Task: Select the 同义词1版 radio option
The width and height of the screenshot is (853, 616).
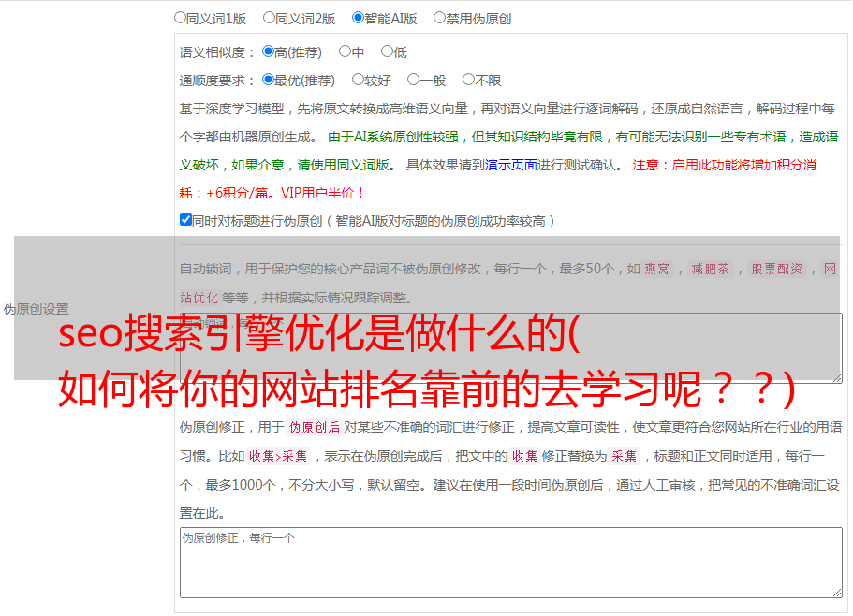Action: (x=180, y=18)
